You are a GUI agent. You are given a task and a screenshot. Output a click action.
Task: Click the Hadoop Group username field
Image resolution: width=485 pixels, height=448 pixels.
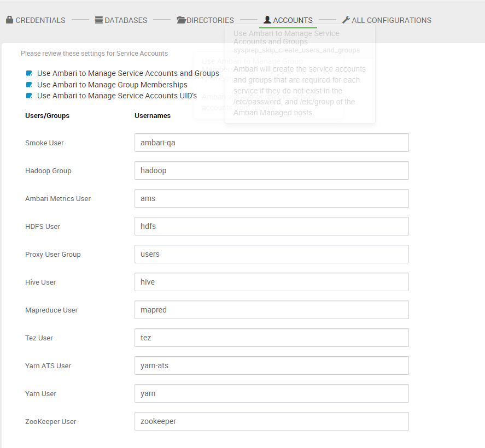[x=272, y=170]
